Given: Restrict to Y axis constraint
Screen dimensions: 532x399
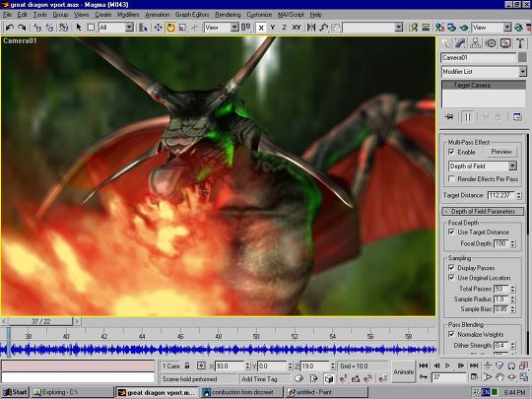Looking at the screenshot, I should (x=273, y=28).
